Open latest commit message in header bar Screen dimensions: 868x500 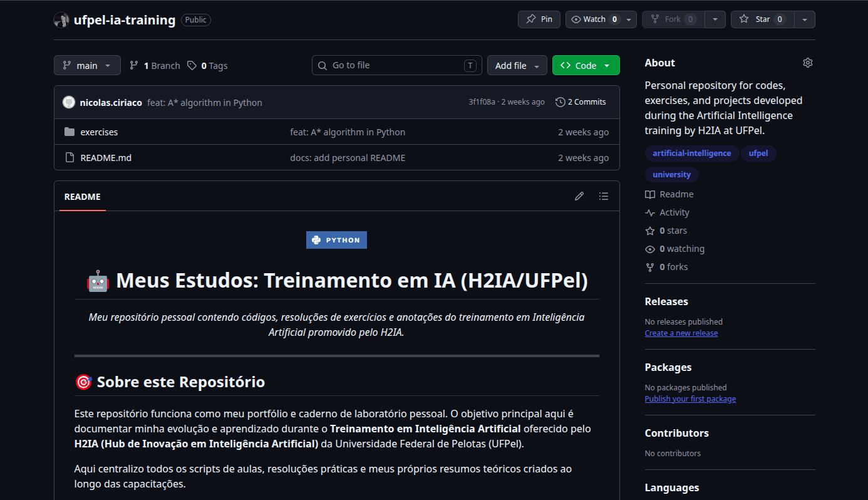(x=205, y=102)
